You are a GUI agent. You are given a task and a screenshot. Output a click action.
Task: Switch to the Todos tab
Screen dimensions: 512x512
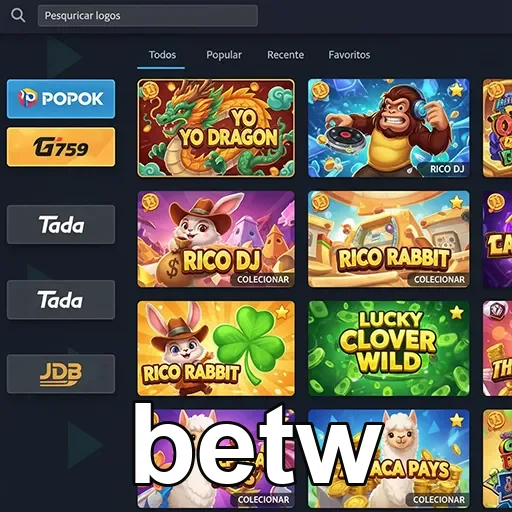pos(162,55)
